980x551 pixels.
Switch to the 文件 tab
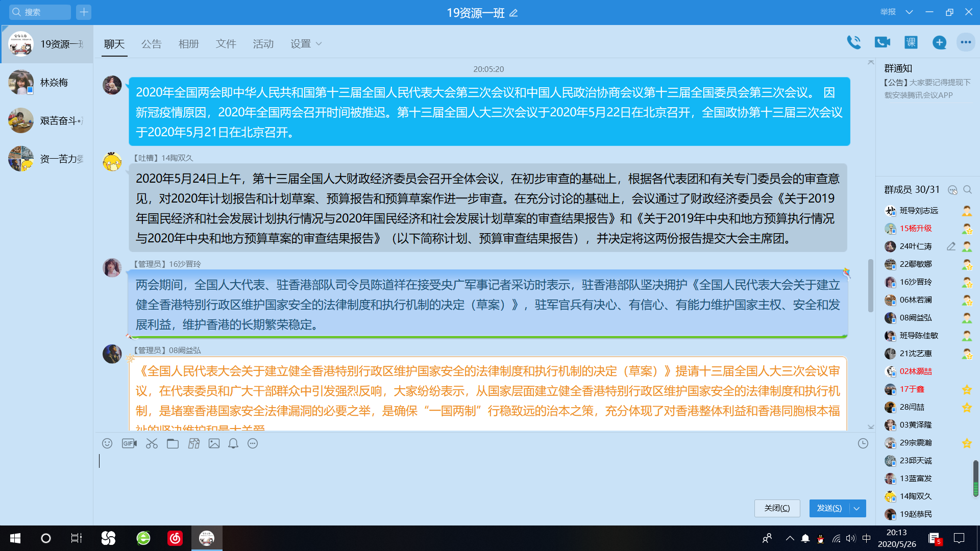point(226,44)
